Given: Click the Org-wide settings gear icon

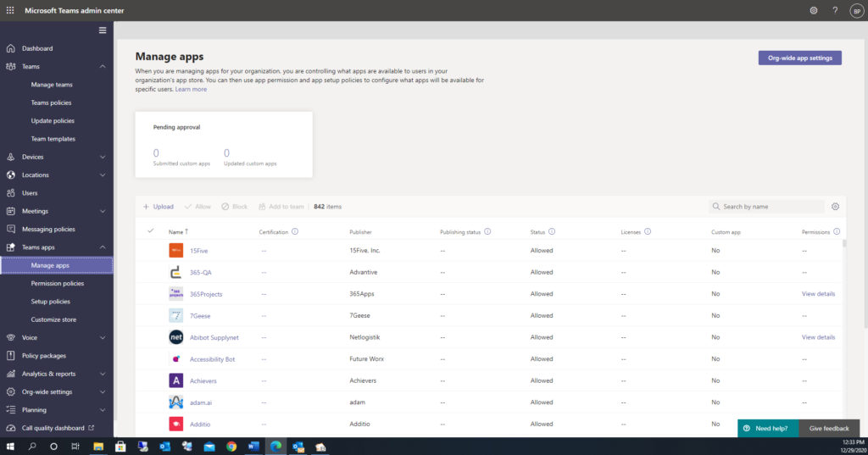Looking at the screenshot, I should (10, 392).
